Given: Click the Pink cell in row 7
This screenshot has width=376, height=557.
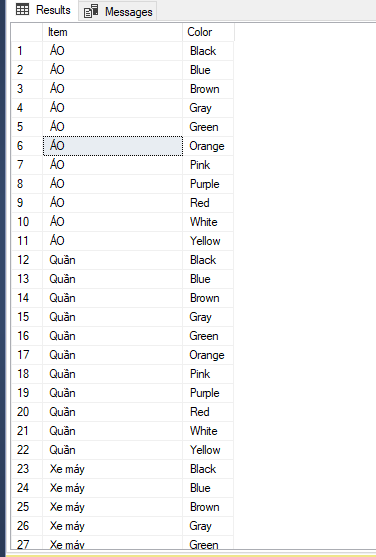Looking at the screenshot, I should [x=208, y=165].
